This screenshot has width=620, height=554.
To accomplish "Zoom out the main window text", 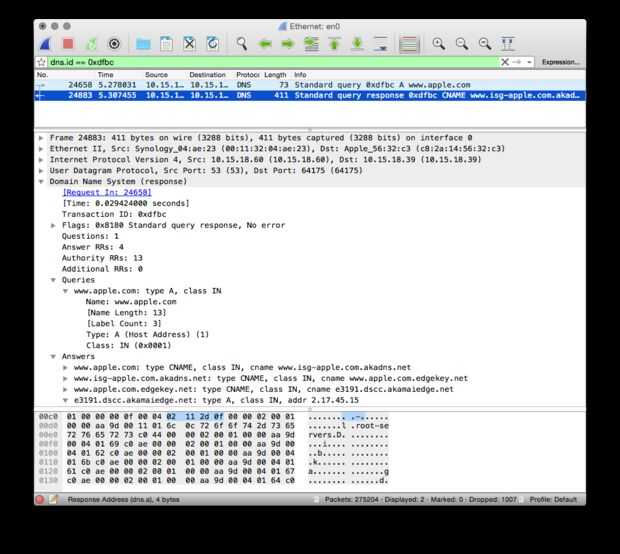I will [462, 43].
